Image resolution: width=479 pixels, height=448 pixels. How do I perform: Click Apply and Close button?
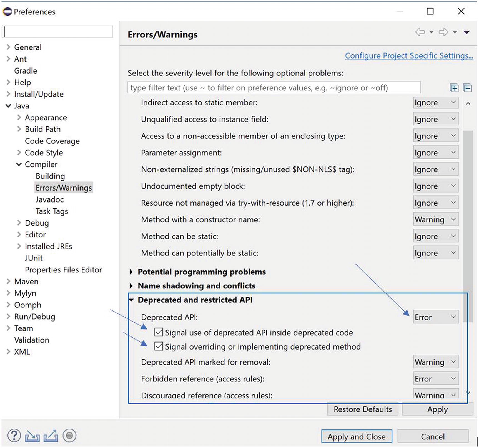tap(357, 436)
